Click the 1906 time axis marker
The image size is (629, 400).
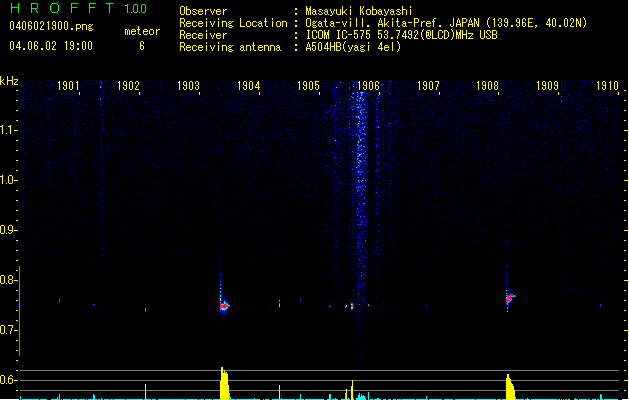tap(368, 86)
